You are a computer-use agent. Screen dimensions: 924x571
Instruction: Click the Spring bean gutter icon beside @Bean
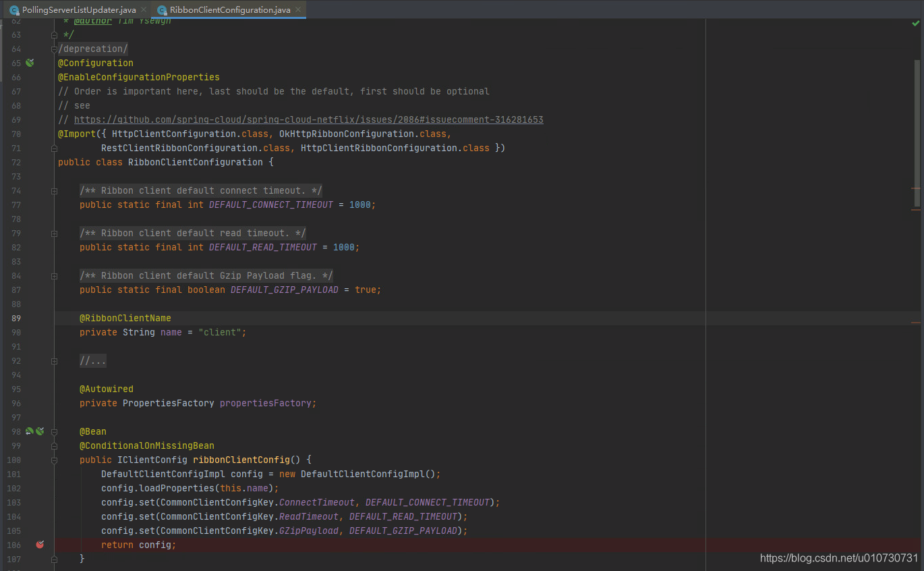tap(40, 431)
